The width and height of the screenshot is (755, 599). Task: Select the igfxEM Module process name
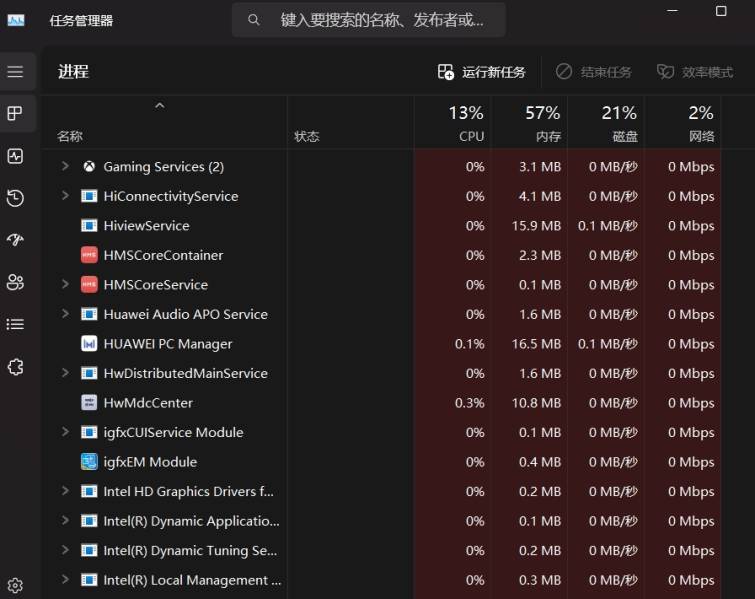pyautogui.click(x=150, y=462)
